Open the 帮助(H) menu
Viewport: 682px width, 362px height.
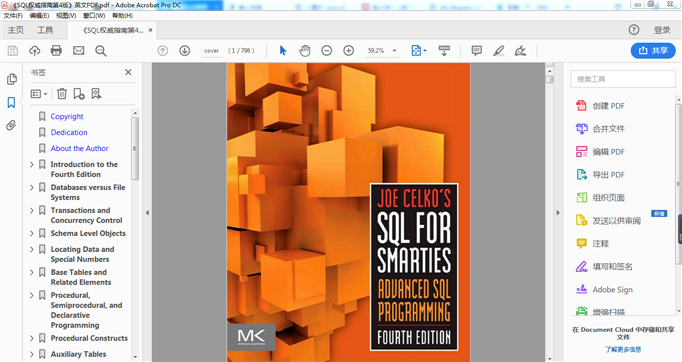click(122, 16)
